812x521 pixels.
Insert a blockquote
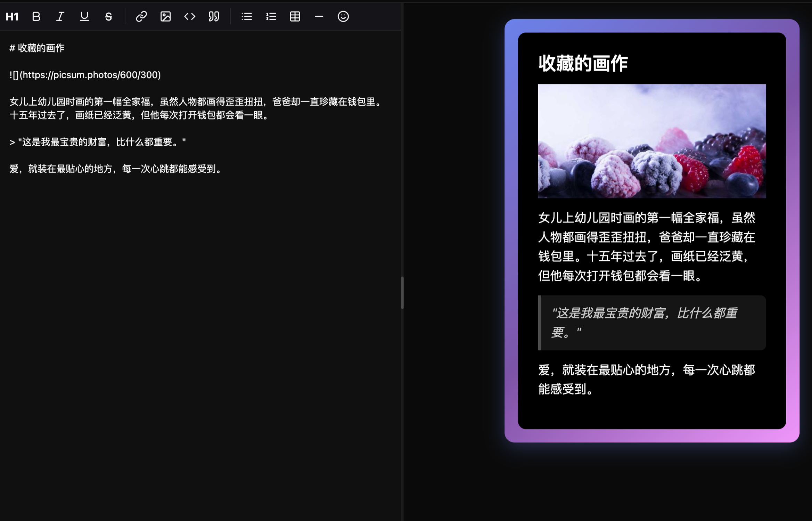(x=214, y=16)
